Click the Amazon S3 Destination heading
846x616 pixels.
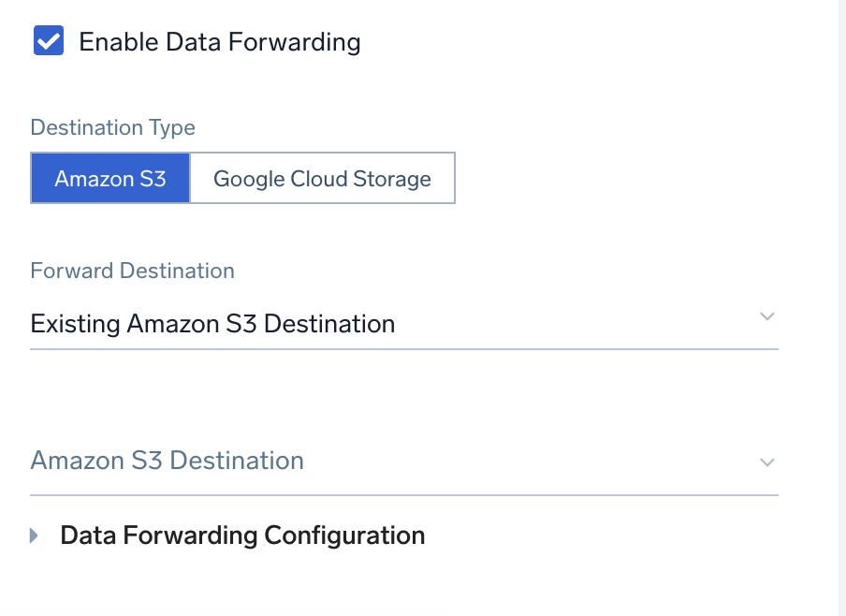(x=167, y=461)
